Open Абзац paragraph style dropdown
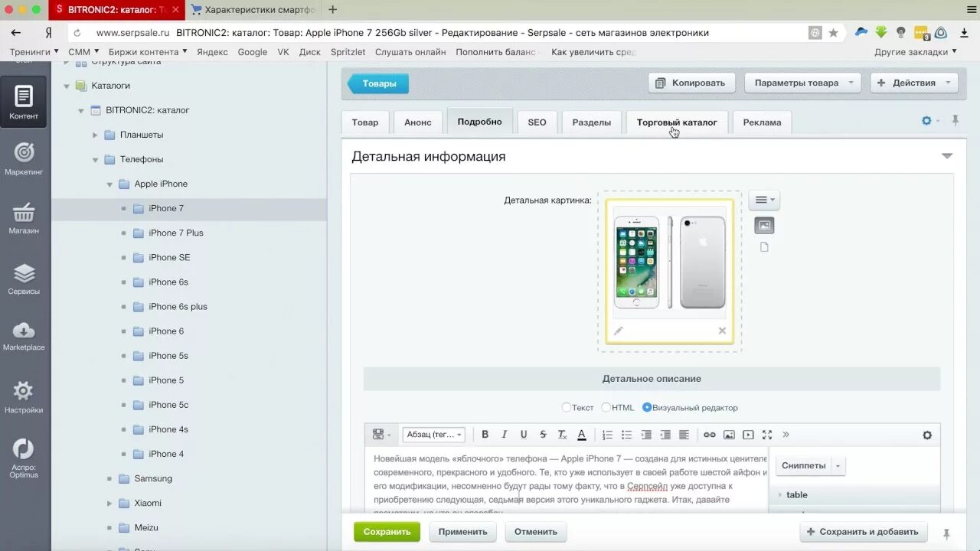 (433, 435)
